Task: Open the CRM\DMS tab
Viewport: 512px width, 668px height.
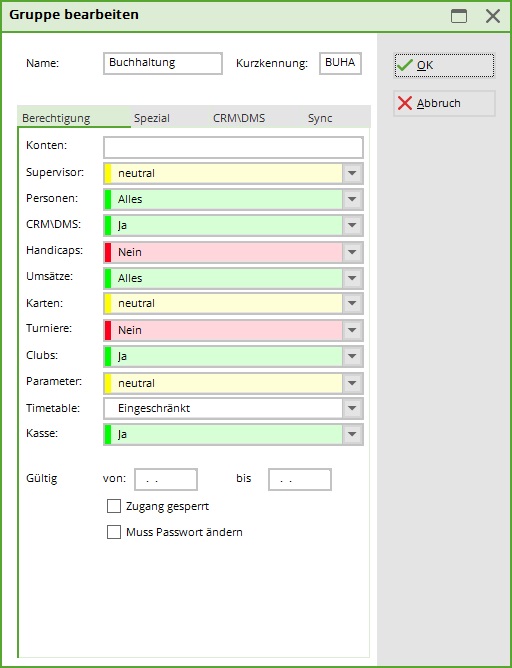Action: pos(239,118)
